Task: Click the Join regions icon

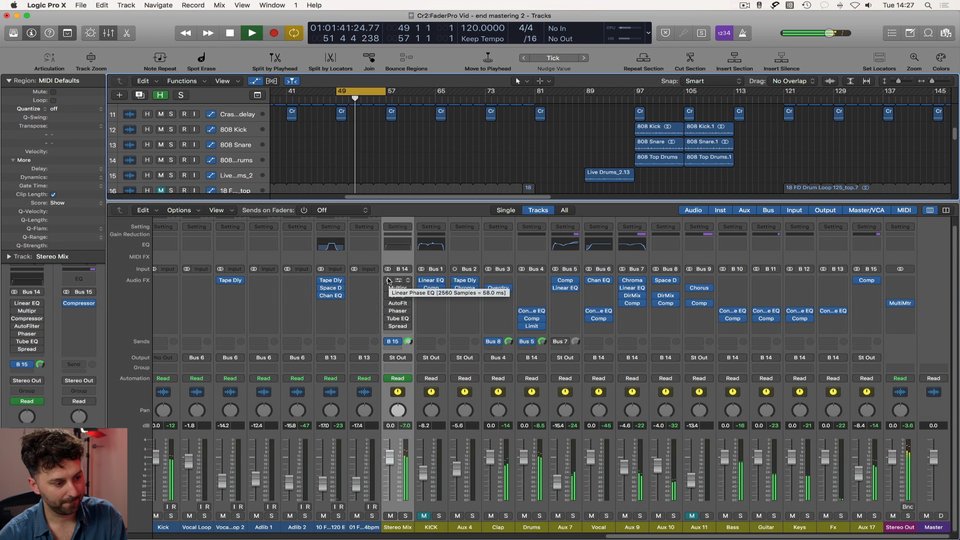Action: (369, 58)
